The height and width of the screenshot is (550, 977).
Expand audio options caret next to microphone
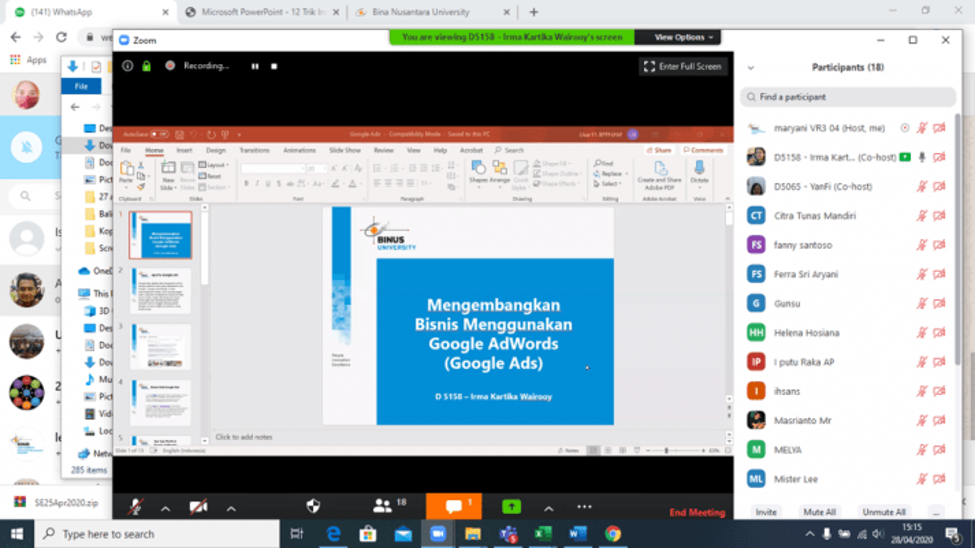165,509
